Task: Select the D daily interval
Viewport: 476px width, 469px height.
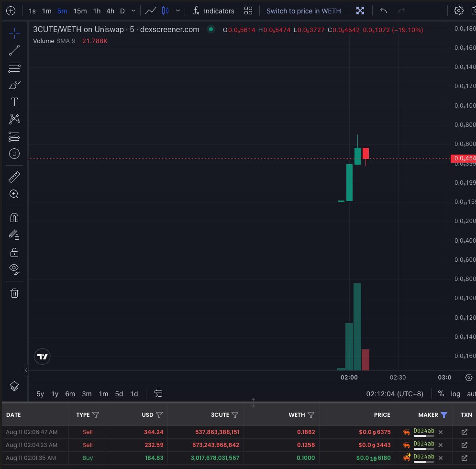Action: pyautogui.click(x=122, y=11)
